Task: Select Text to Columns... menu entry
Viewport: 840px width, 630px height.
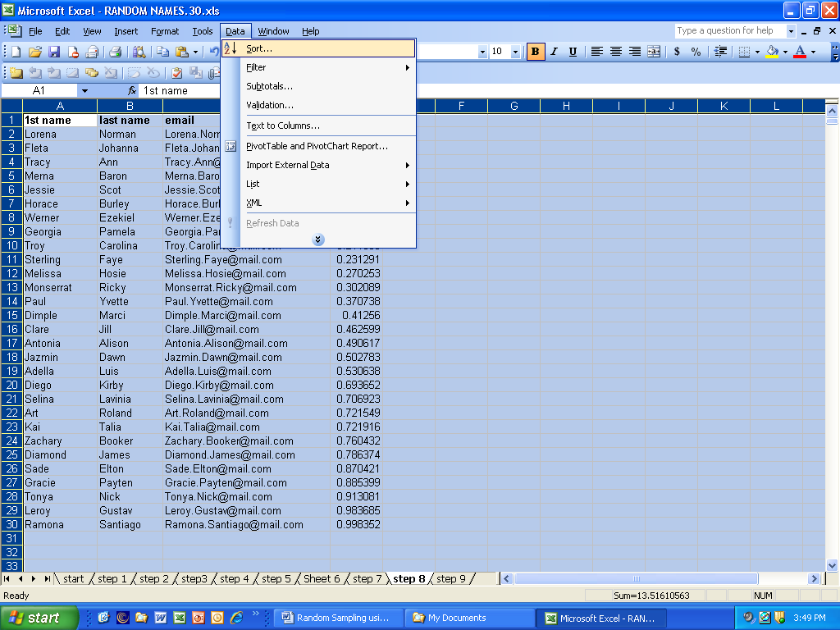Action: [x=283, y=126]
